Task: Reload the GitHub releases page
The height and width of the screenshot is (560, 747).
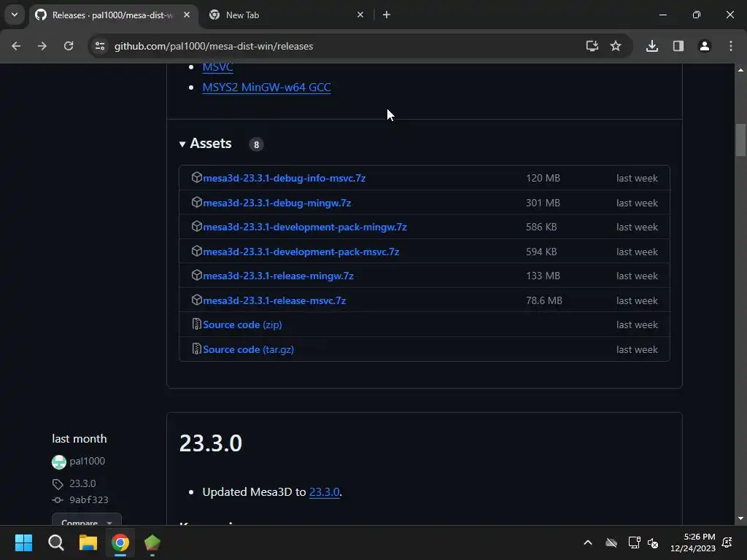Action: 69,46
